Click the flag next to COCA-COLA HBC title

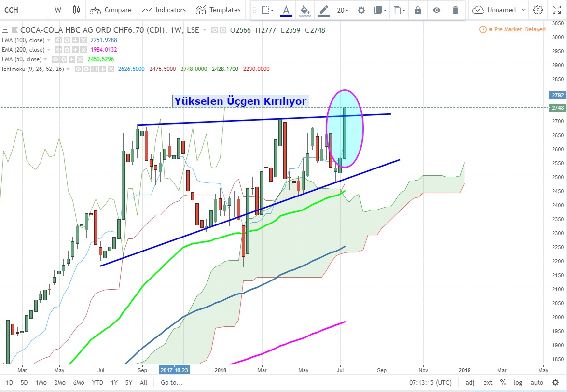click(x=15, y=29)
